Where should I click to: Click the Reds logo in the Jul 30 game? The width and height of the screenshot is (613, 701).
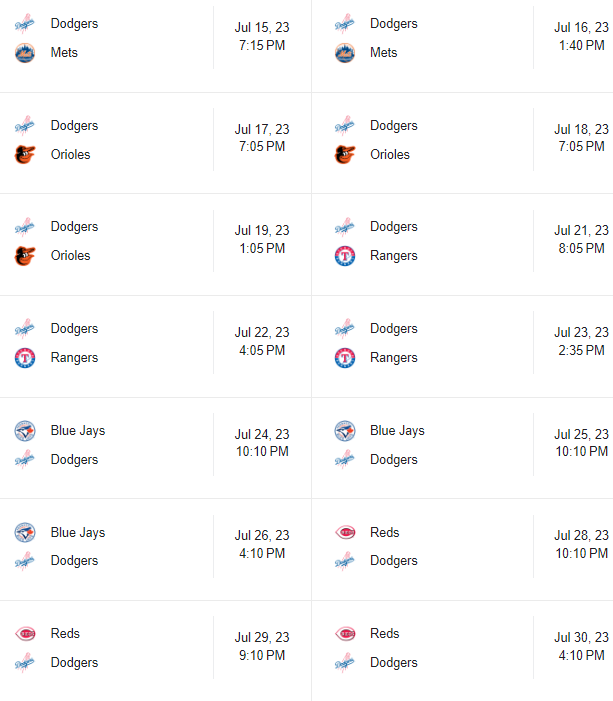coord(344,634)
